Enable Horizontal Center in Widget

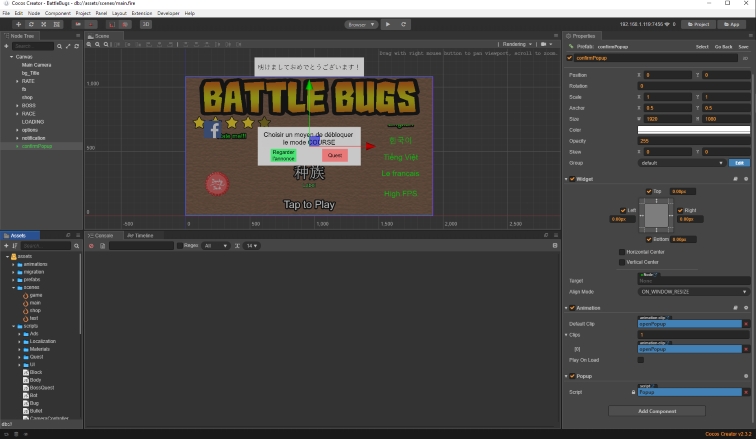click(622, 252)
